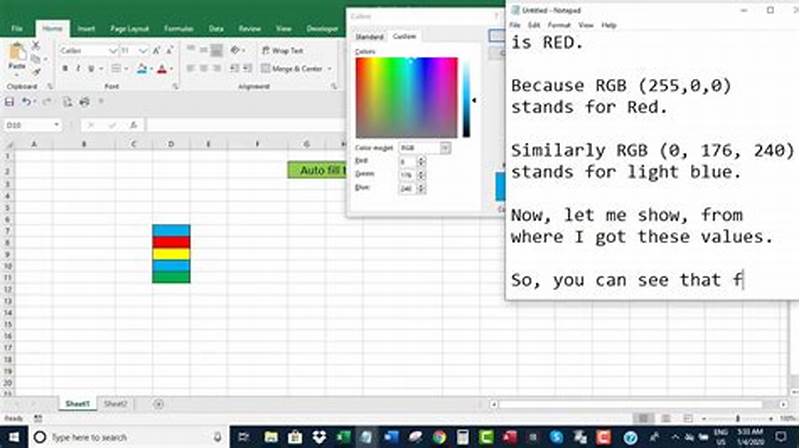This screenshot has width=800, height=448.
Task: Click the Center align icon
Action: click(x=204, y=68)
